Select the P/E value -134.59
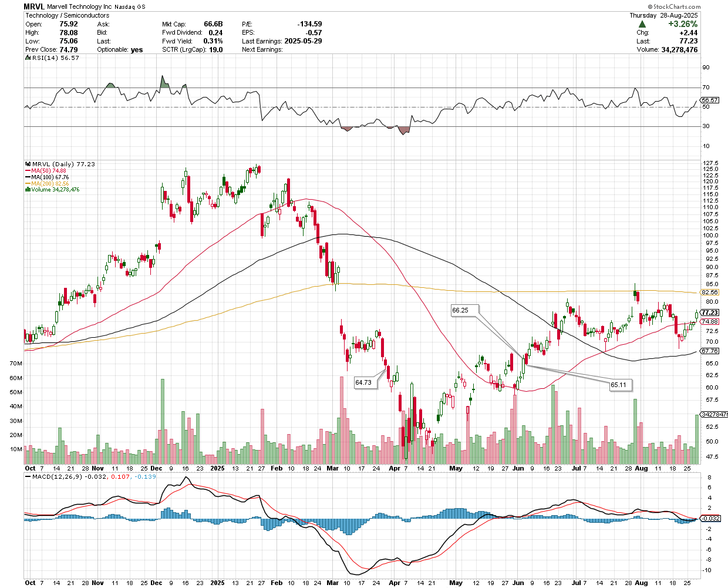Screen dimensions: 728x588 [309, 24]
